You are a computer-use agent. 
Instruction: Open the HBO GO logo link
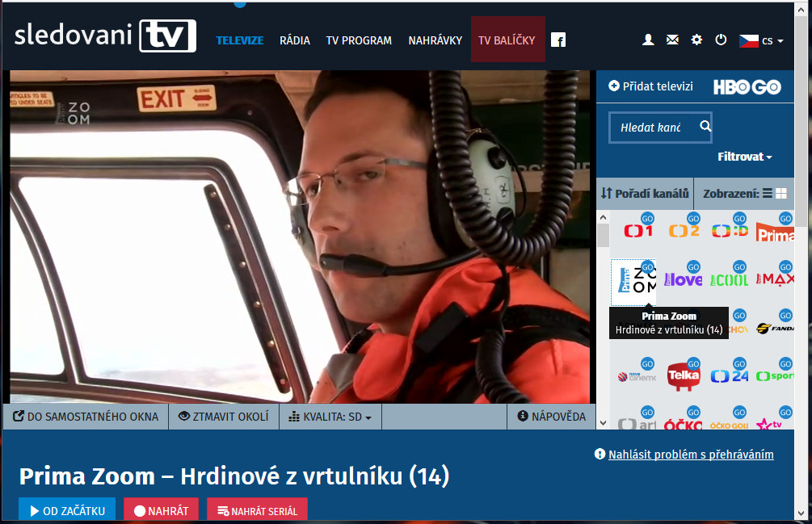pos(747,87)
